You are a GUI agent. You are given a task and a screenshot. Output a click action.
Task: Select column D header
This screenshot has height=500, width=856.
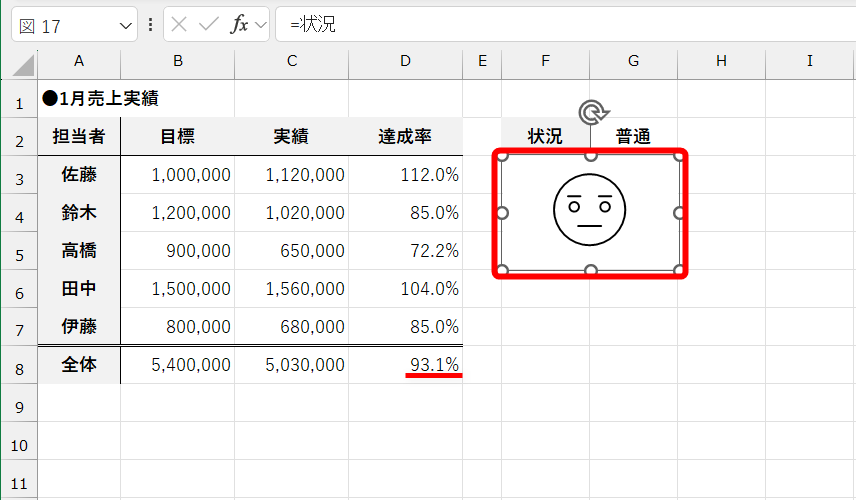pyautogui.click(x=406, y=61)
